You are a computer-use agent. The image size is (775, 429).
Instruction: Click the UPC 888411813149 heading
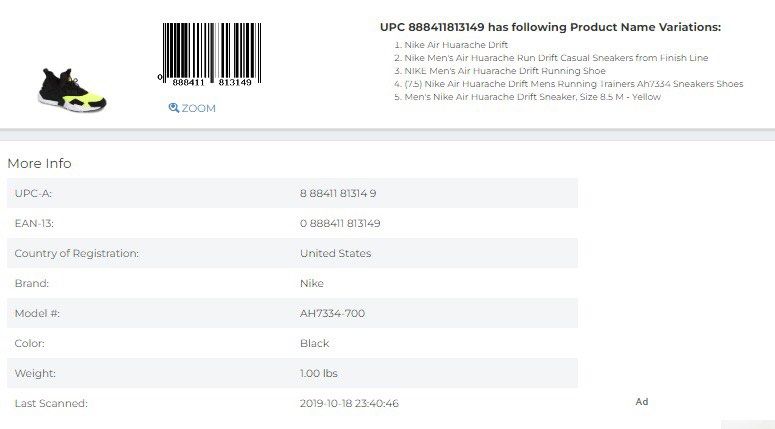coord(550,27)
